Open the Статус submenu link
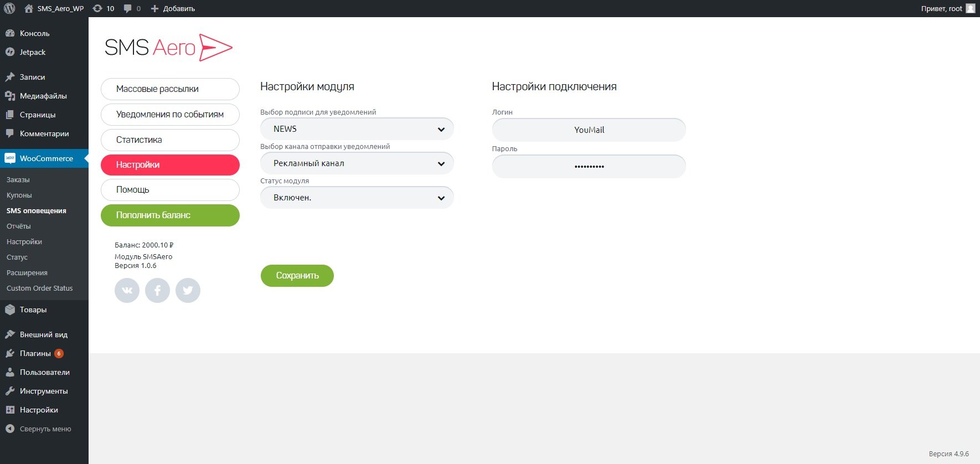The image size is (980, 464). pos(17,257)
